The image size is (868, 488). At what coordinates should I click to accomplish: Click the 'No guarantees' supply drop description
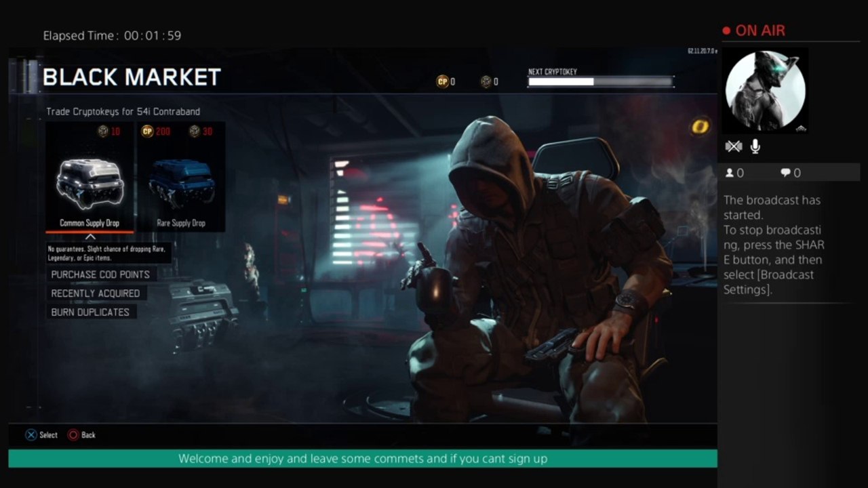(108, 253)
